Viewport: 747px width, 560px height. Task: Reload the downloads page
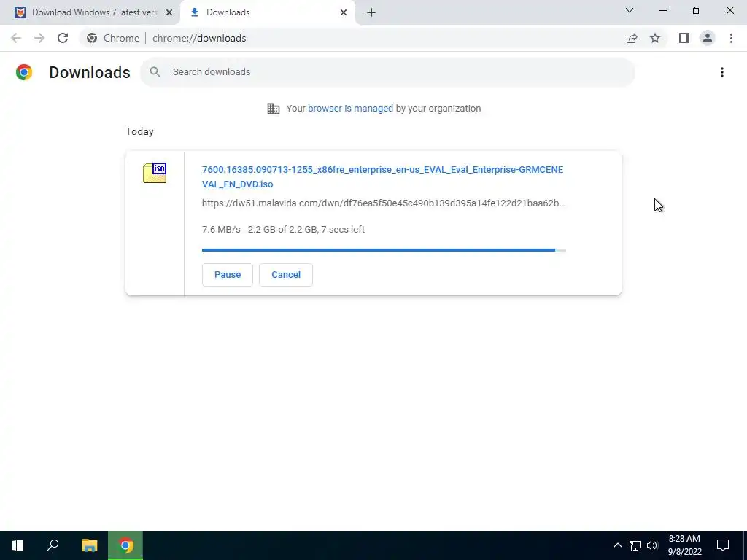63,38
